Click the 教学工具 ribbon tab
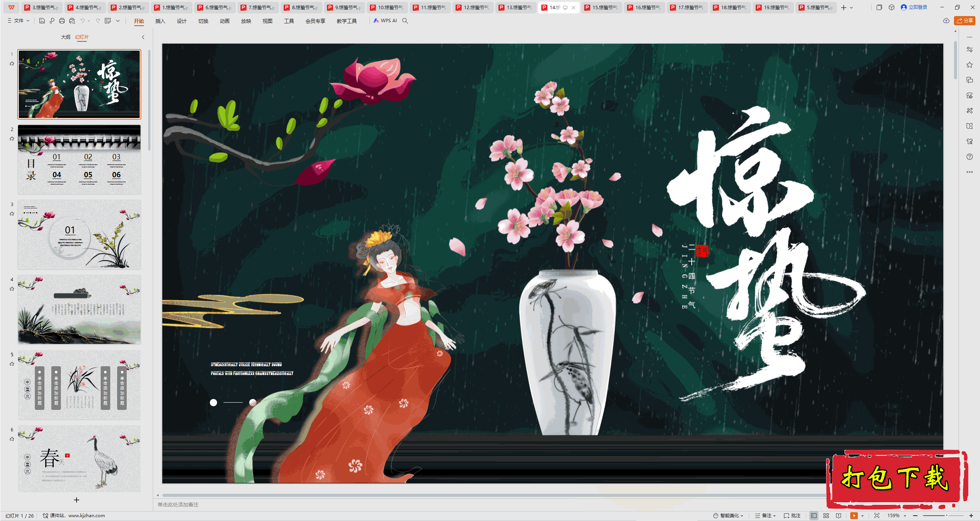 (x=346, y=21)
